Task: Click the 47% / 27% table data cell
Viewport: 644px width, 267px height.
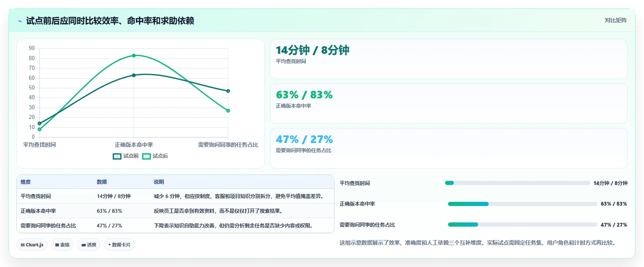Action: click(x=109, y=226)
